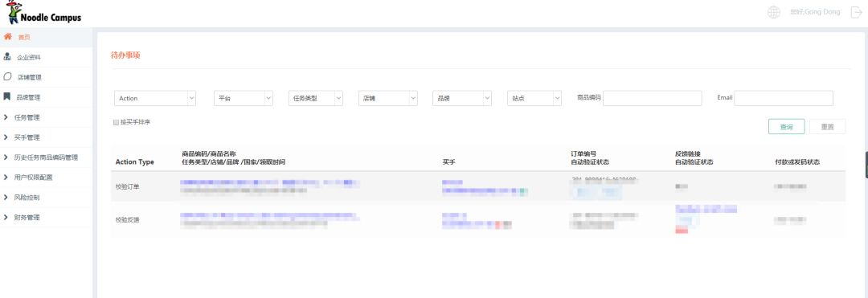
Task: Expand the 历史任务商品编码管理 menu
Action: [46, 157]
